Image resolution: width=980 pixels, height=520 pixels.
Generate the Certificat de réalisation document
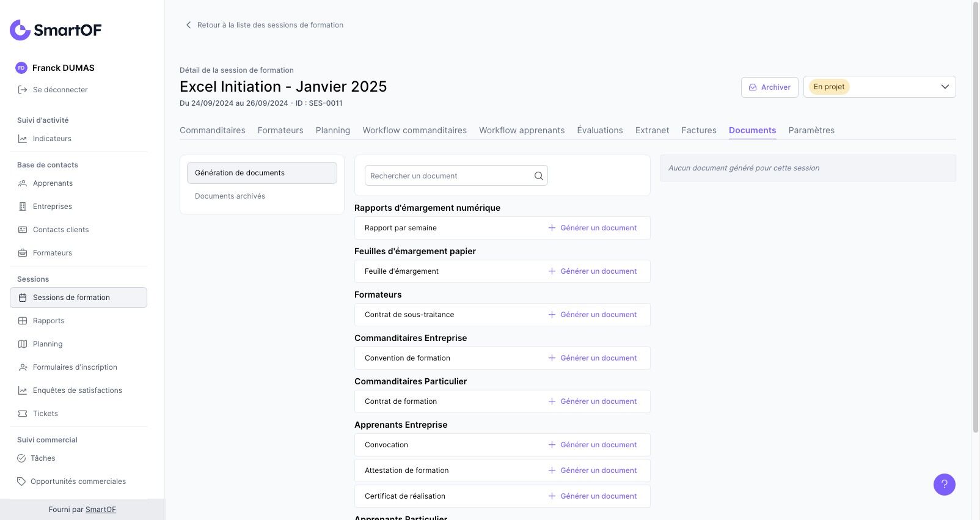tap(592, 496)
